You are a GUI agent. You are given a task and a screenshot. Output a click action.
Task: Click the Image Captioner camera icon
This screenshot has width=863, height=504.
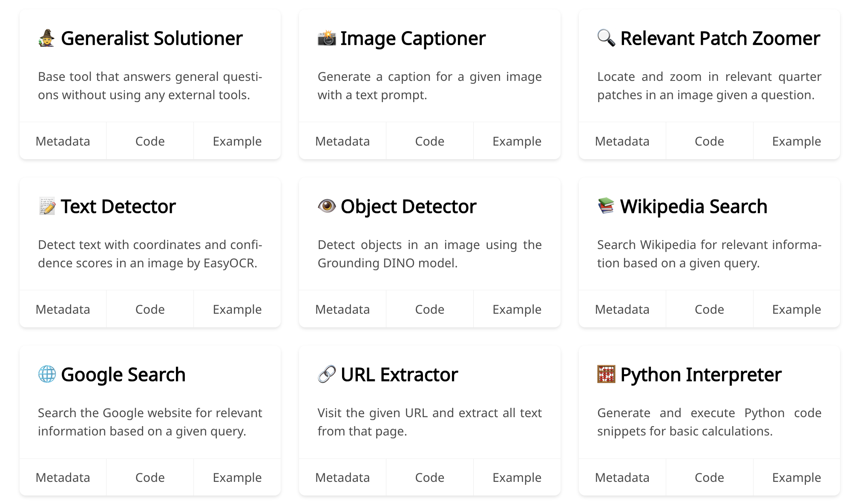(326, 37)
